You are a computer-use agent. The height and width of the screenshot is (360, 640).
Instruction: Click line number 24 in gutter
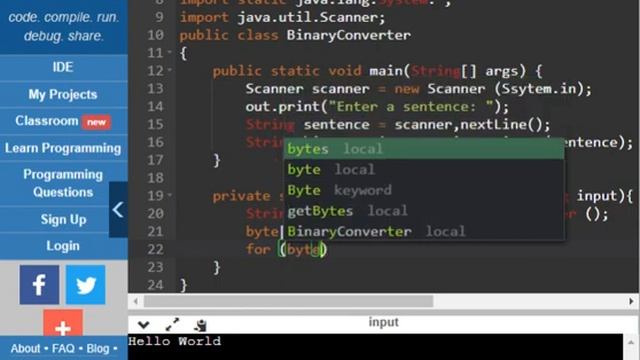(x=156, y=285)
